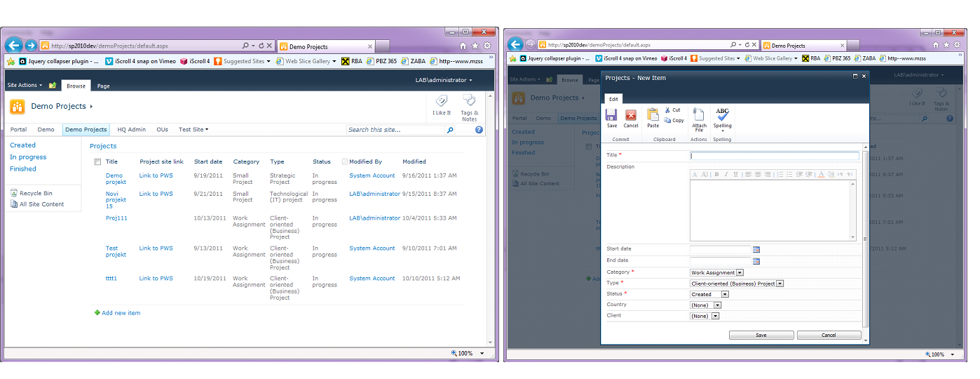Toggle Bold in the Description editor toolbar

716,174
